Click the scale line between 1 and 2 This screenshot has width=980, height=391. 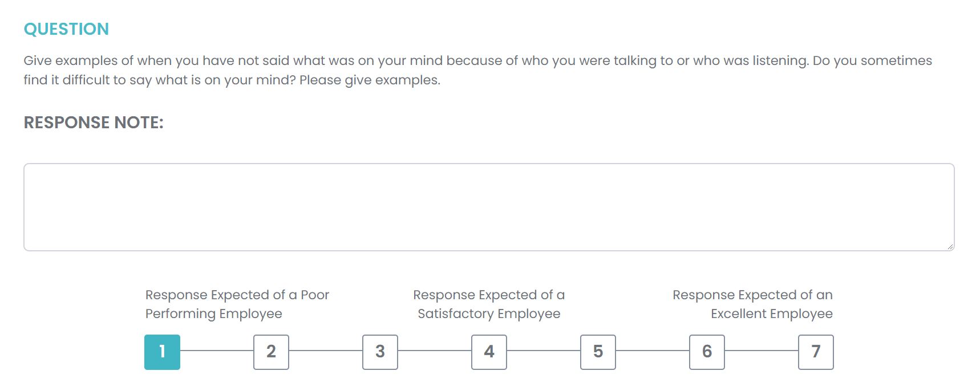click(x=217, y=351)
